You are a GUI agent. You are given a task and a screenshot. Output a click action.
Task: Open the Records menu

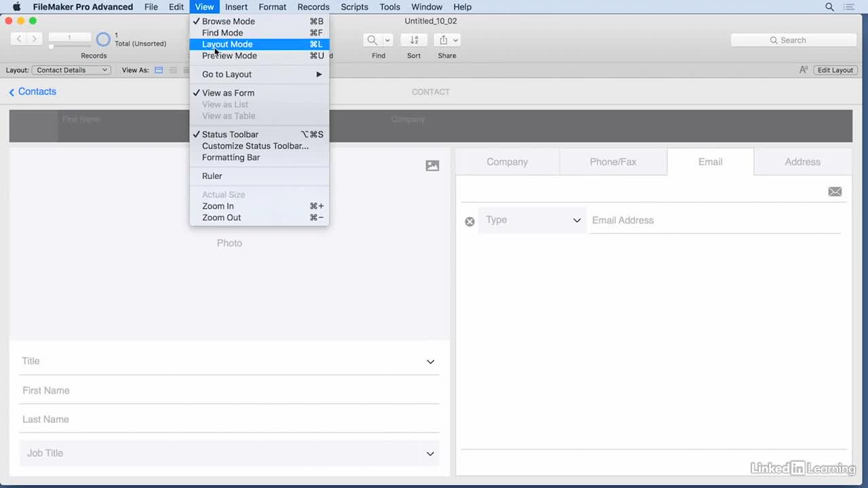(x=313, y=7)
